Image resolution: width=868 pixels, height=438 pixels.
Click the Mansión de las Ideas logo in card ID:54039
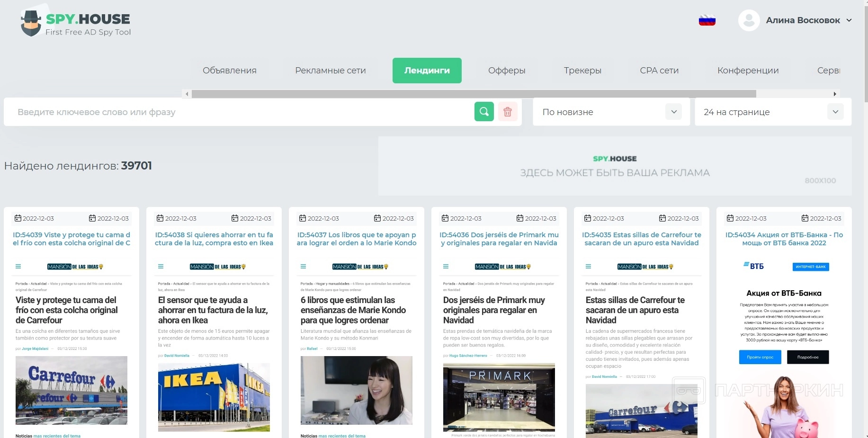coord(75,267)
